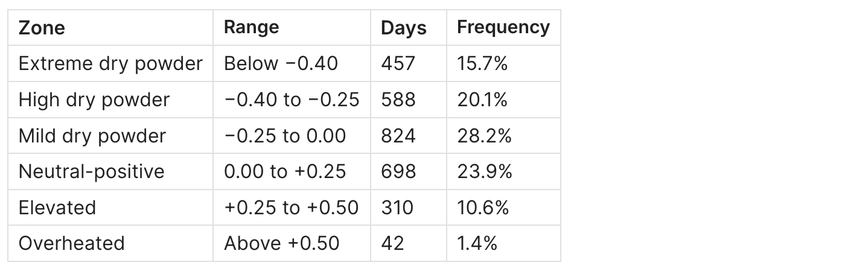Screen dimensions: 868x268
Task: Select the Elevated zone cell
Action: click(x=57, y=208)
